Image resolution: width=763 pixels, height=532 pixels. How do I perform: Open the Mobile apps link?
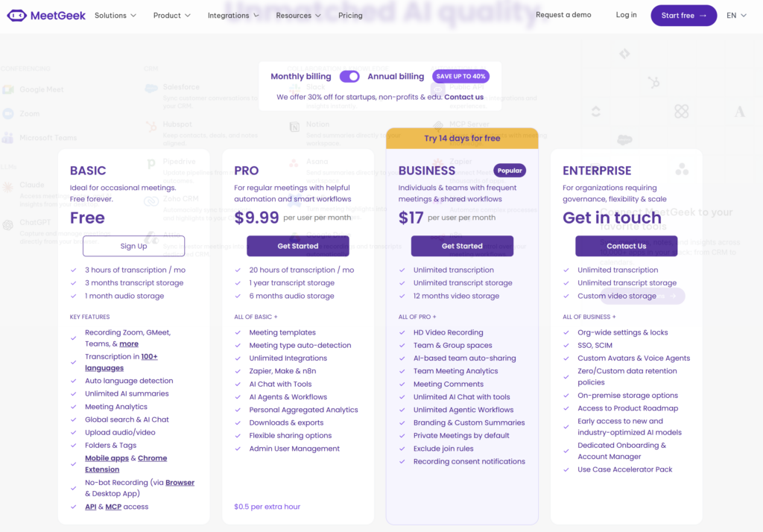pyautogui.click(x=107, y=458)
